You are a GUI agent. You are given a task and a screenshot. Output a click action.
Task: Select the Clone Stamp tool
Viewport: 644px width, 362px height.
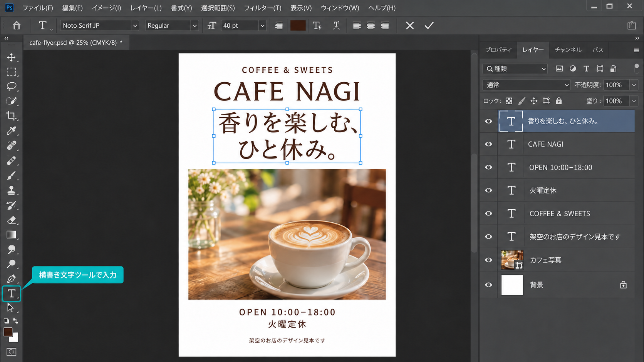pyautogui.click(x=11, y=190)
